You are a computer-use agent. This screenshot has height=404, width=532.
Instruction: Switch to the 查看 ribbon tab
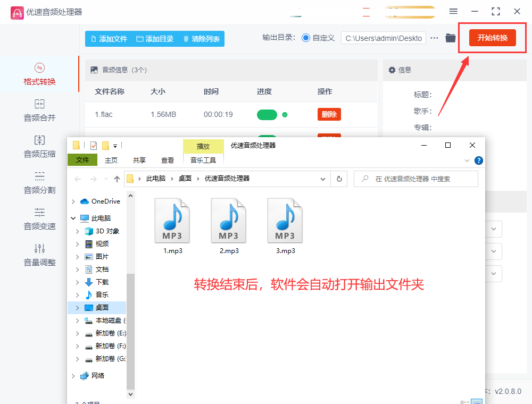(167, 160)
